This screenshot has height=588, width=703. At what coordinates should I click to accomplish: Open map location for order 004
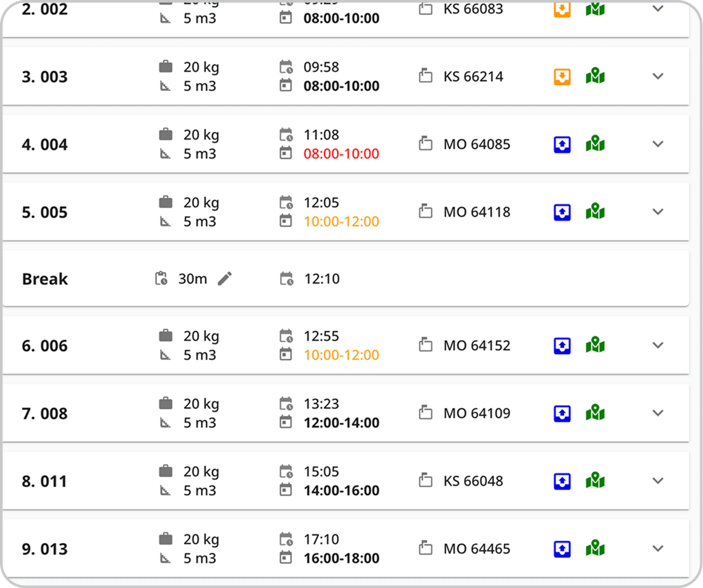click(595, 144)
